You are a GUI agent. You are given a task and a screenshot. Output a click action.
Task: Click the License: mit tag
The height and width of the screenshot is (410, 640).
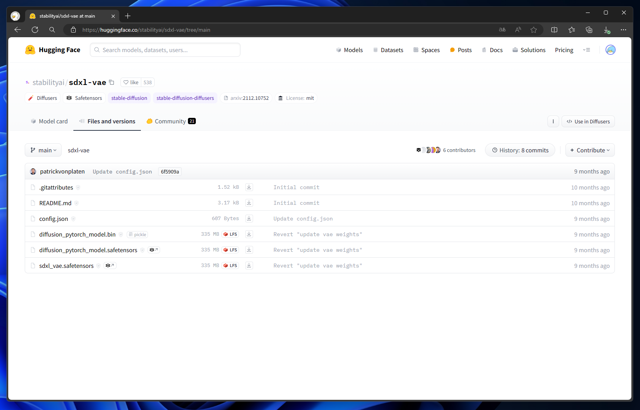296,98
